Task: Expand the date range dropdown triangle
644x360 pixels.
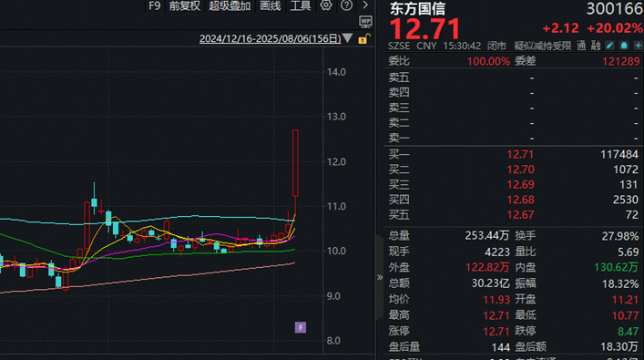Action: tap(347, 38)
